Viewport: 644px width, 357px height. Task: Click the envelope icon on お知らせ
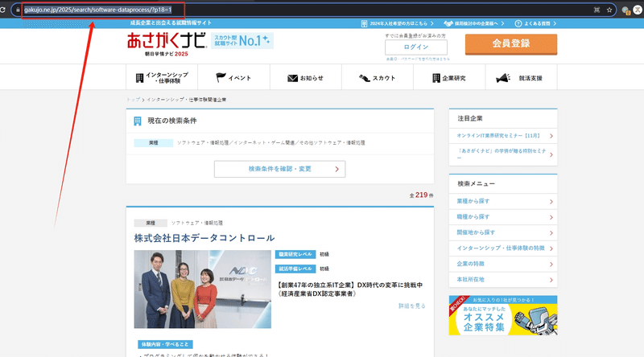pos(292,78)
